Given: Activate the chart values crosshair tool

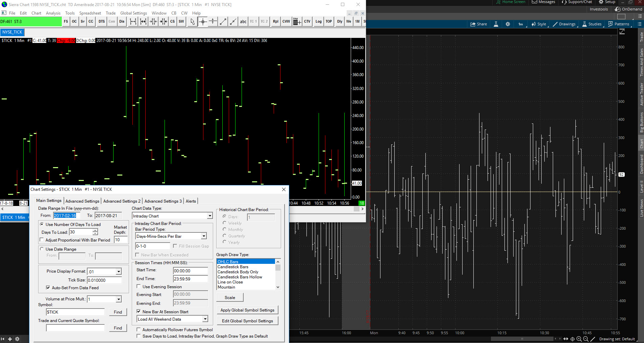Looking at the screenshot, I should click(x=203, y=22).
